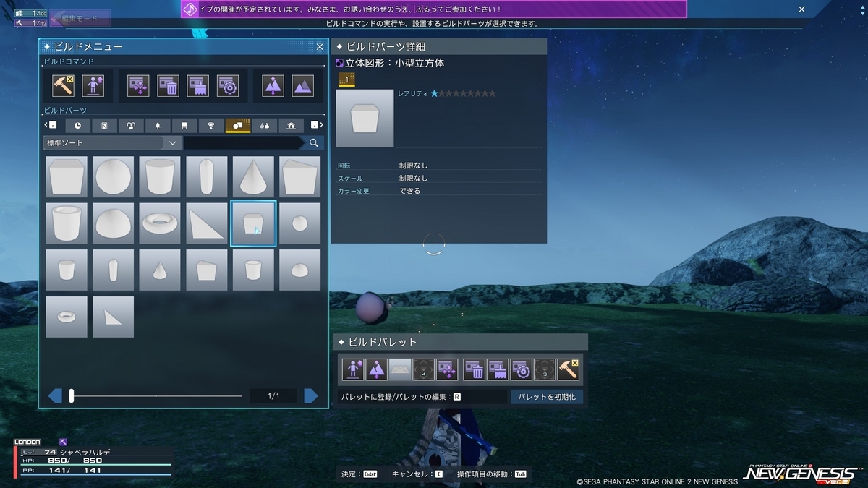The height and width of the screenshot is (488, 868).
Task: Select the small hemisphere part thumbnail
Action: [300, 270]
